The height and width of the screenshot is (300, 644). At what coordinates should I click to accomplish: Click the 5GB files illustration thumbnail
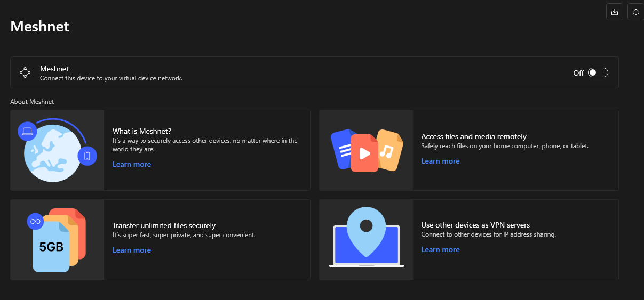coord(57,240)
